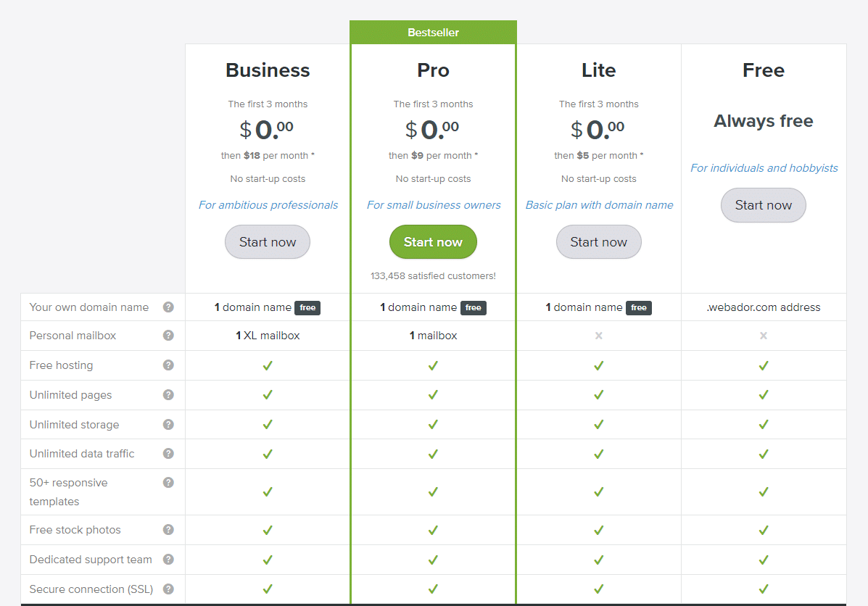Click 'Free stock photos' row label
The width and height of the screenshot is (868, 606).
click(75, 530)
